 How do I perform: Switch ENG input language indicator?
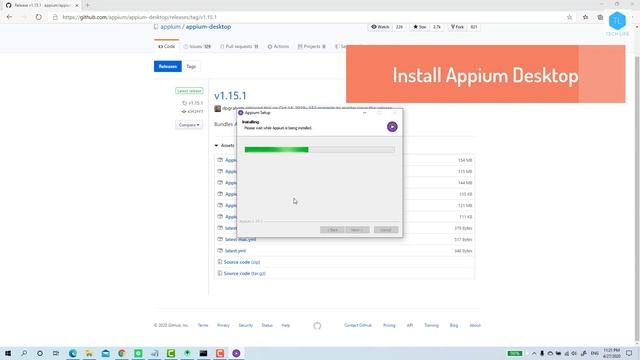tap(595, 353)
